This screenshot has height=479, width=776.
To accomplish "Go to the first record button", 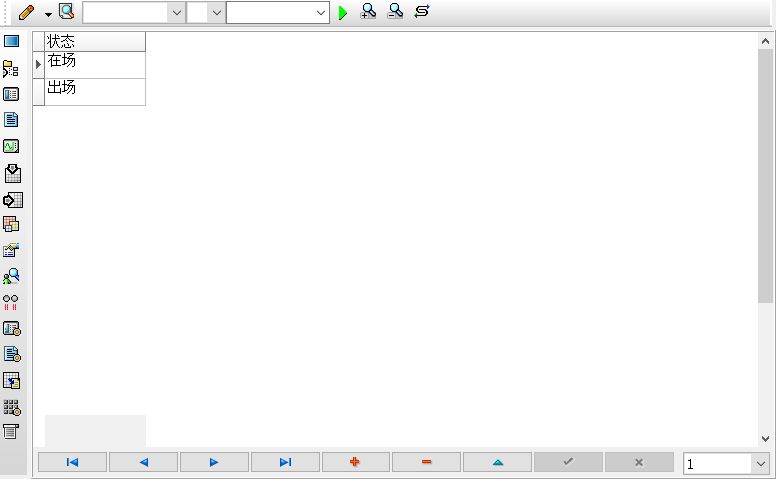I will pos(72,462).
